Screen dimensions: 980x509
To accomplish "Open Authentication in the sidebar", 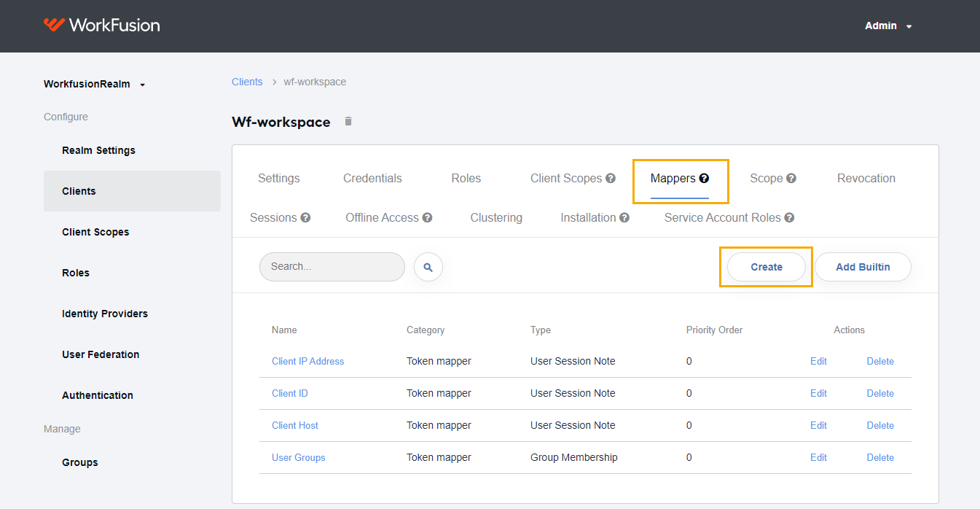I will coord(98,395).
